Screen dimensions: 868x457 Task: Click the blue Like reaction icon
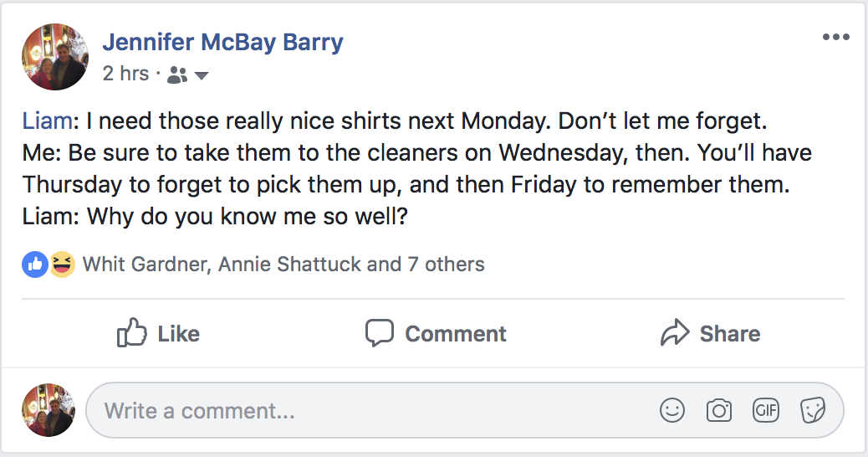coord(35,265)
